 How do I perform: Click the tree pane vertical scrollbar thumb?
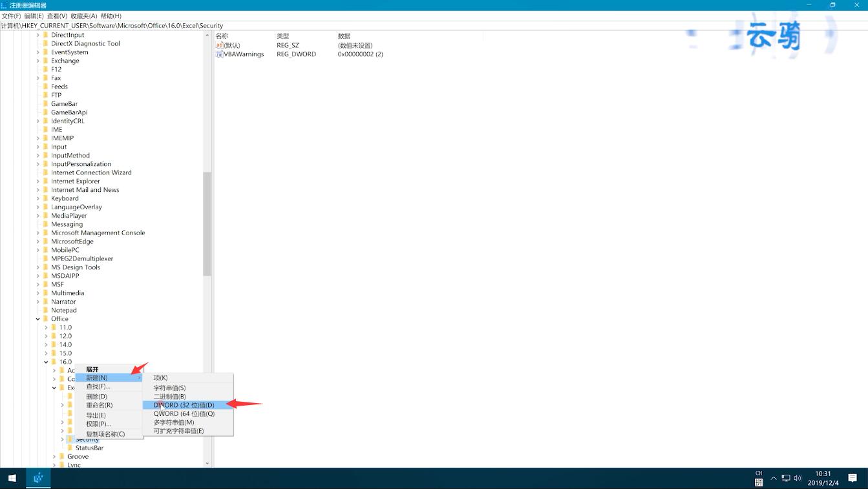[x=207, y=224]
